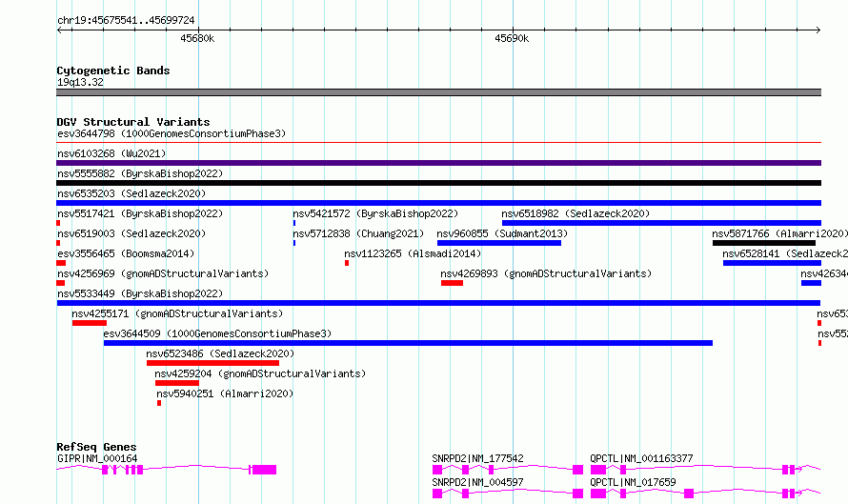Viewport: 848px width, 504px height.
Task: Open nsv6523486 (Sedlazeck2020) variant
Action: coord(220,353)
